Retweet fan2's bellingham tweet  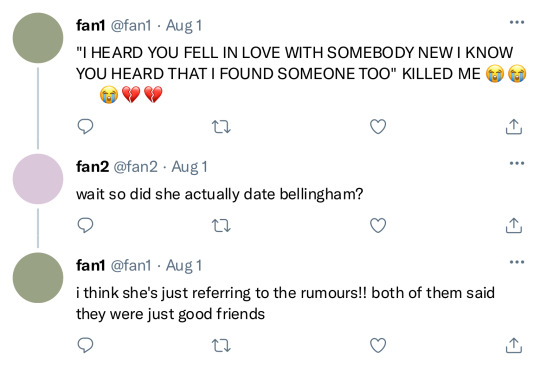pyautogui.click(x=221, y=226)
